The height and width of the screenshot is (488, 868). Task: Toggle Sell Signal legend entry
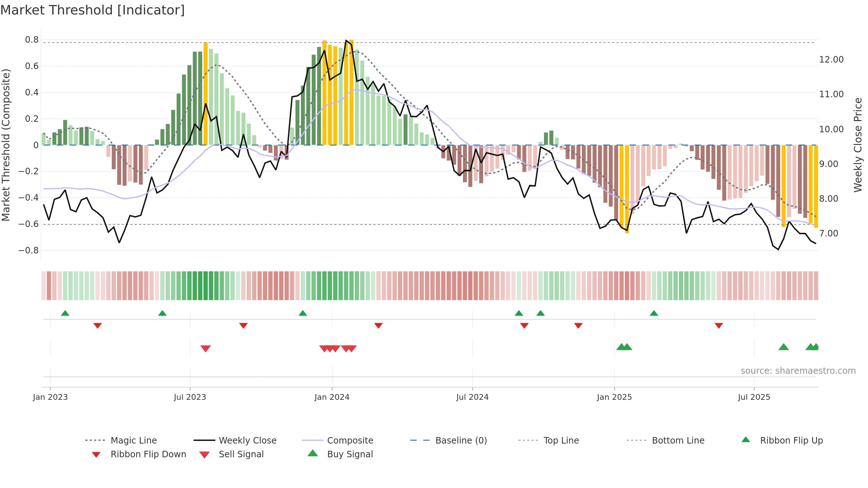[231, 454]
